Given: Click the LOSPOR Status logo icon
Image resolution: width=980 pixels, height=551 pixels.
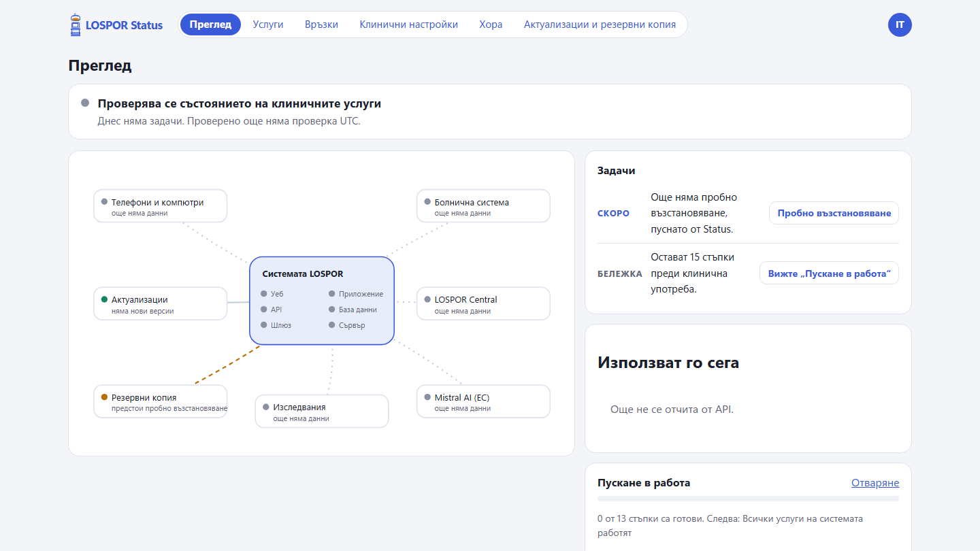Looking at the screenshot, I should tap(75, 25).
